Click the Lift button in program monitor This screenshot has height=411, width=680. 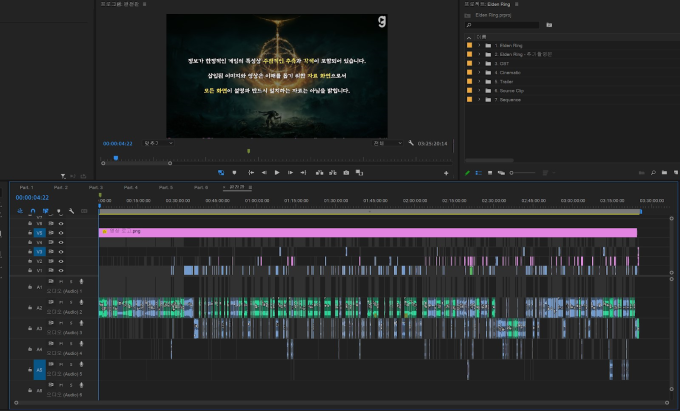pyautogui.click(x=320, y=173)
